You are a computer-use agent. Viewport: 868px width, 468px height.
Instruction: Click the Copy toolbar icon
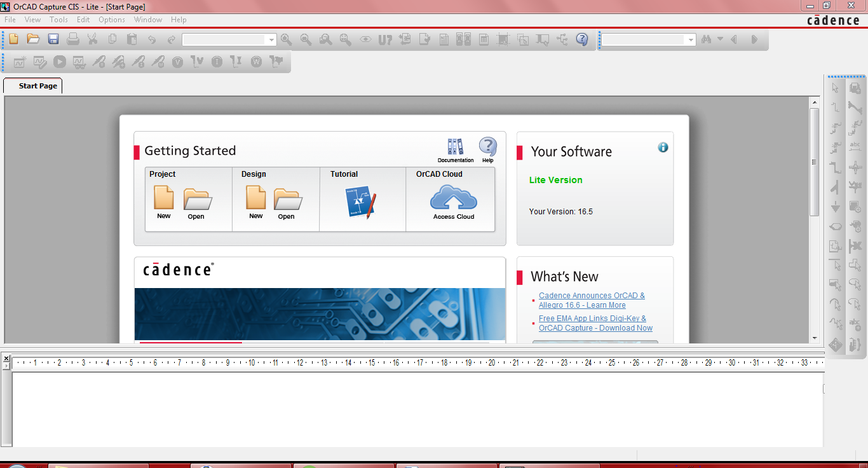click(x=112, y=39)
